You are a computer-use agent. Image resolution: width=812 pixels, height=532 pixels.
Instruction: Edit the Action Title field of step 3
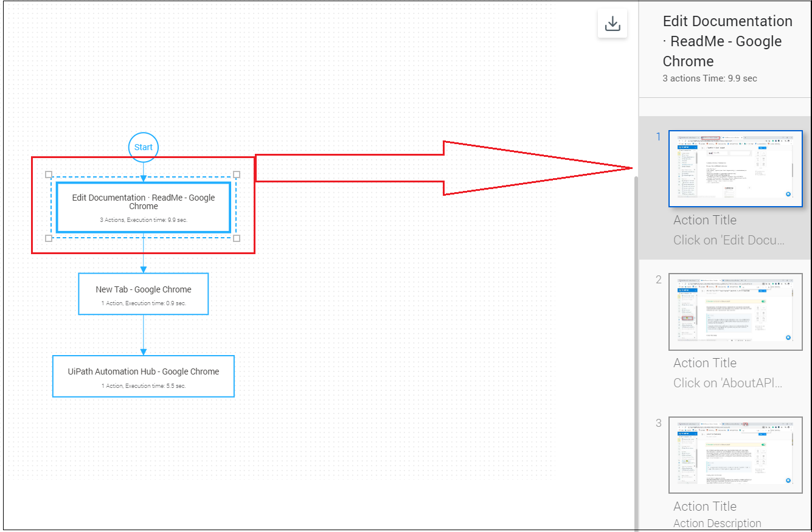(x=705, y=506)
